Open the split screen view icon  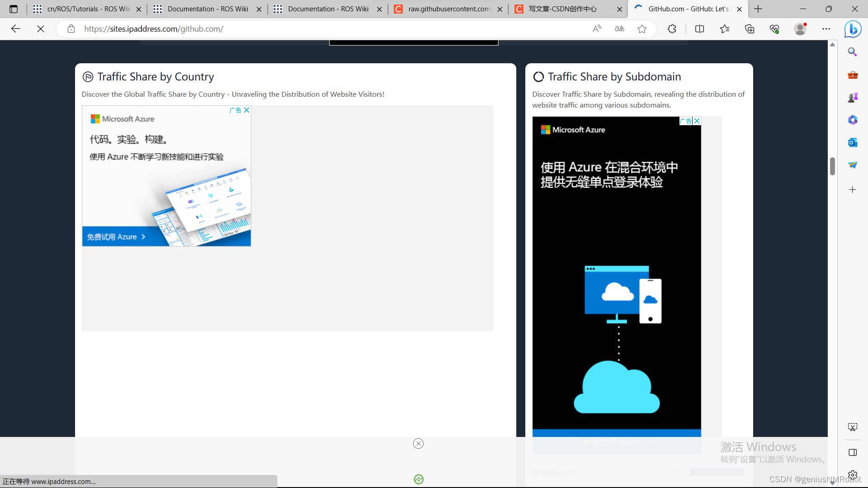699,29
